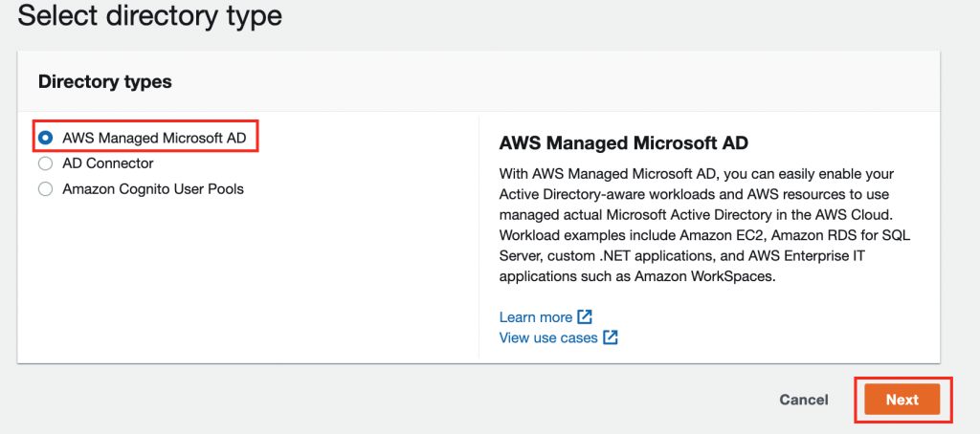
Task: Click the bold AWS Managed Microsoft AD description heading
Action: click(624, 143)
